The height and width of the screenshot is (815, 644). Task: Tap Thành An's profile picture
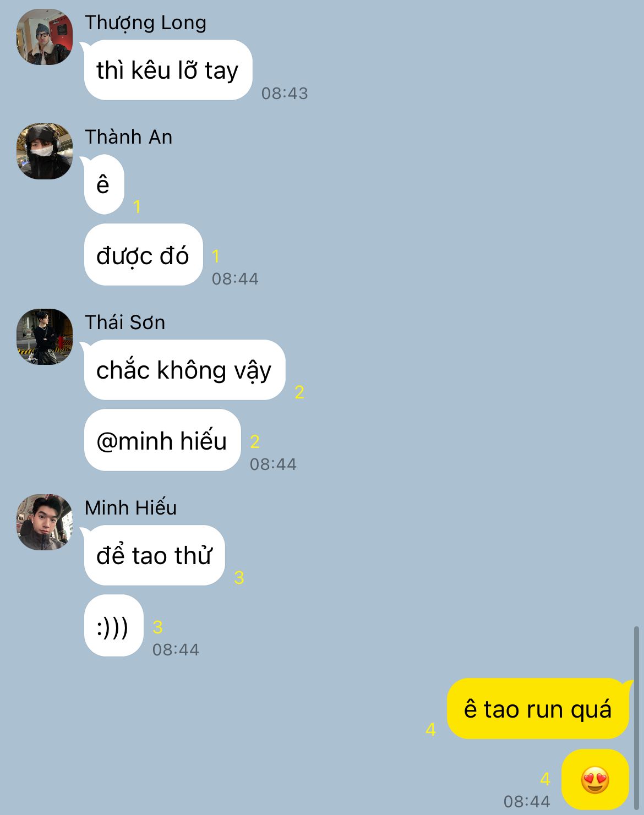45,151
